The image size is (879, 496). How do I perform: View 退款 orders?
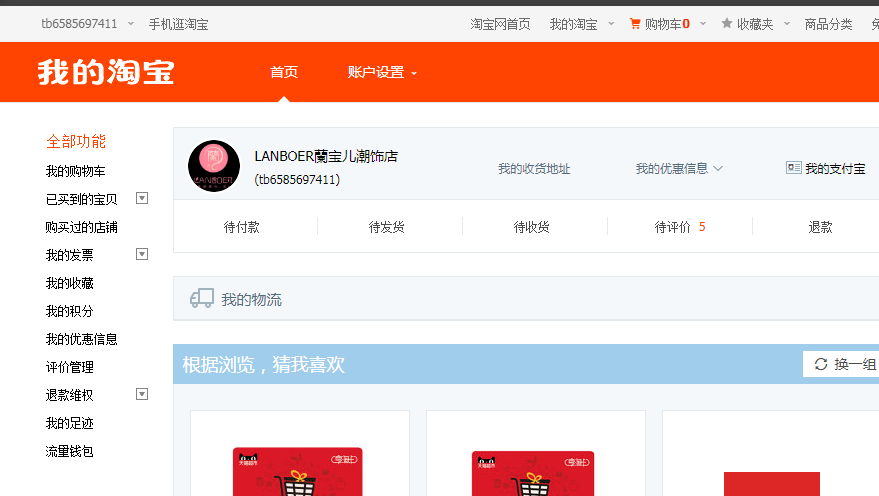820,227
